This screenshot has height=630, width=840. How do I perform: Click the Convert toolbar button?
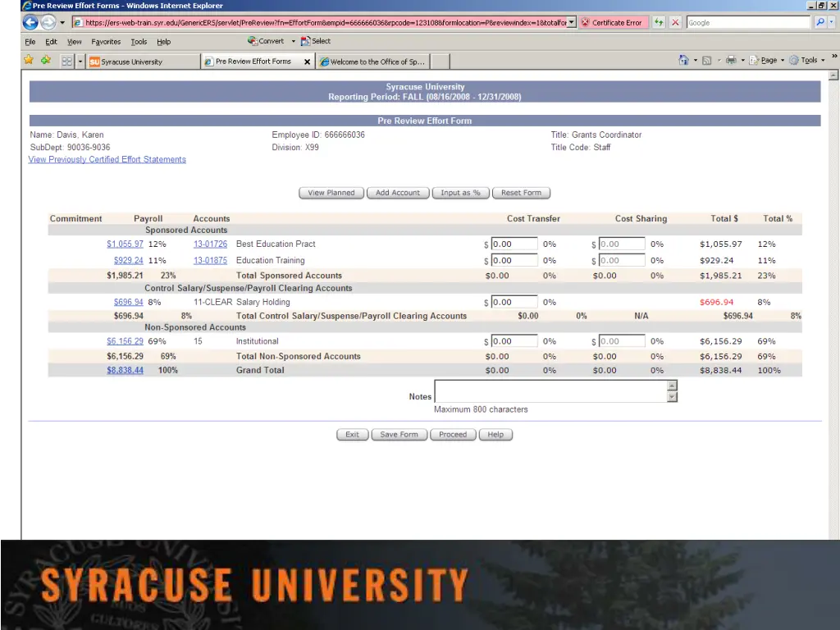(266, 41)
